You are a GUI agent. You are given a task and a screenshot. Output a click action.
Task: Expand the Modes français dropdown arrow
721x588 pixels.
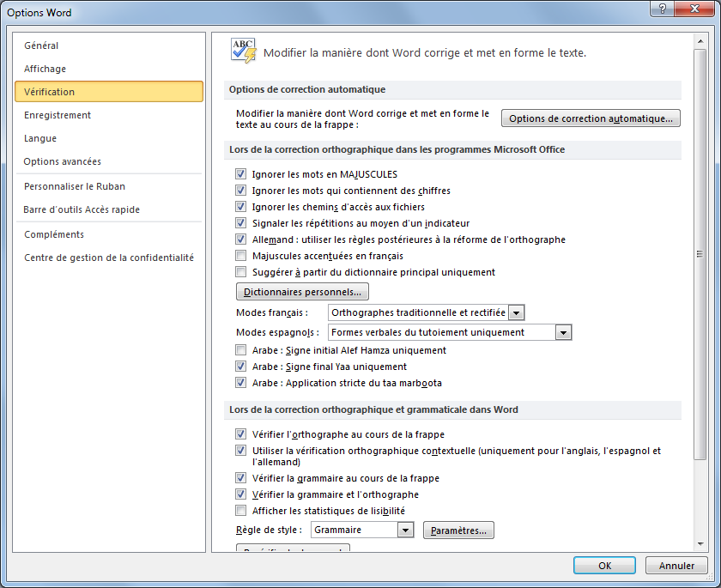[517, 313]
